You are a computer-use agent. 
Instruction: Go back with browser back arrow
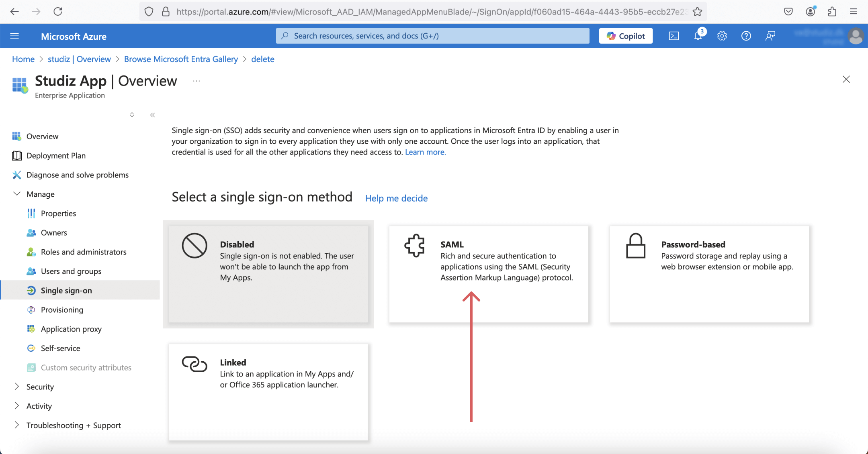pyautogui.click(x=14, y=12)
